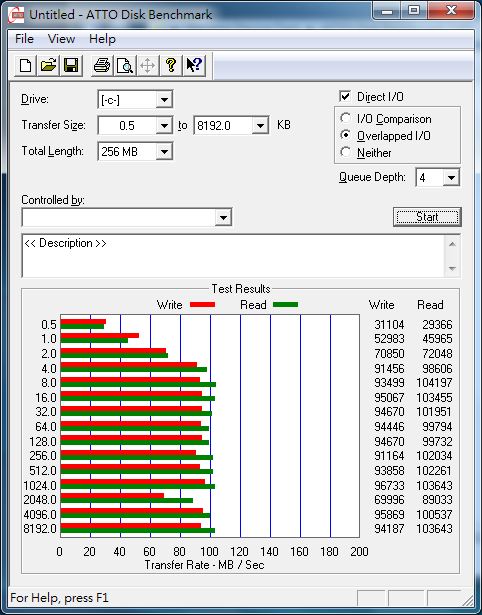Viewport: 482px width, 615px height.
Task: Expand the Transfer Size end dropdown showing 8192.0
Action: pos(260,126)
